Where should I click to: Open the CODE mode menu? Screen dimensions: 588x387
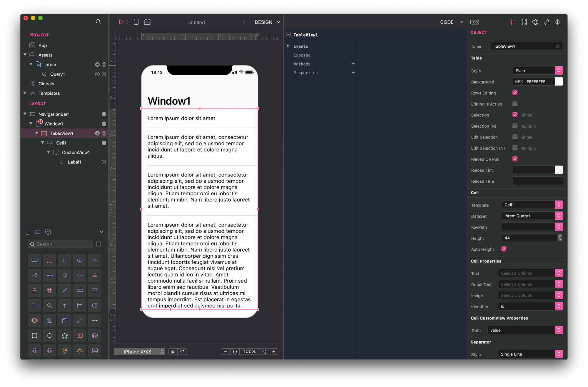pyautogui.click(x=451, y=22)
